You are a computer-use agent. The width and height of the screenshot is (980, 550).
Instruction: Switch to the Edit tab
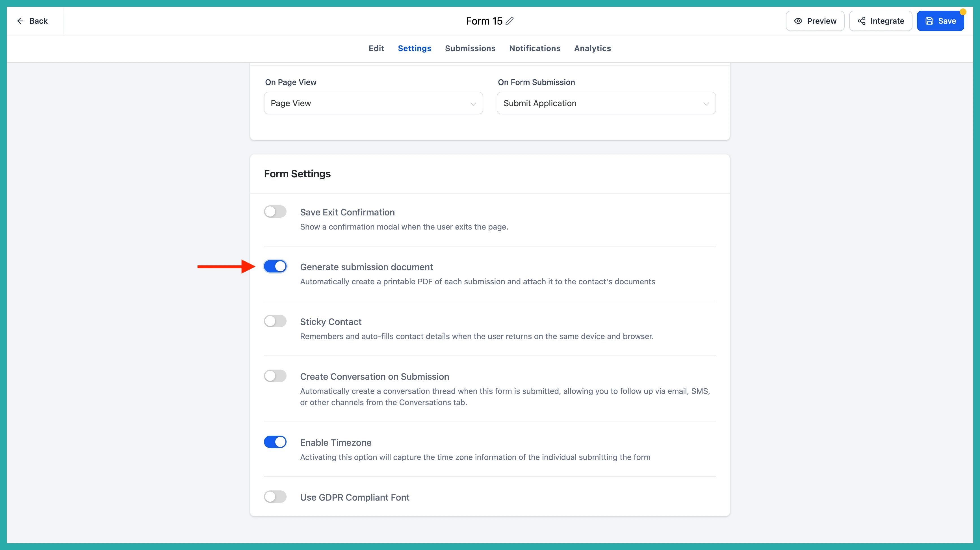376,48
